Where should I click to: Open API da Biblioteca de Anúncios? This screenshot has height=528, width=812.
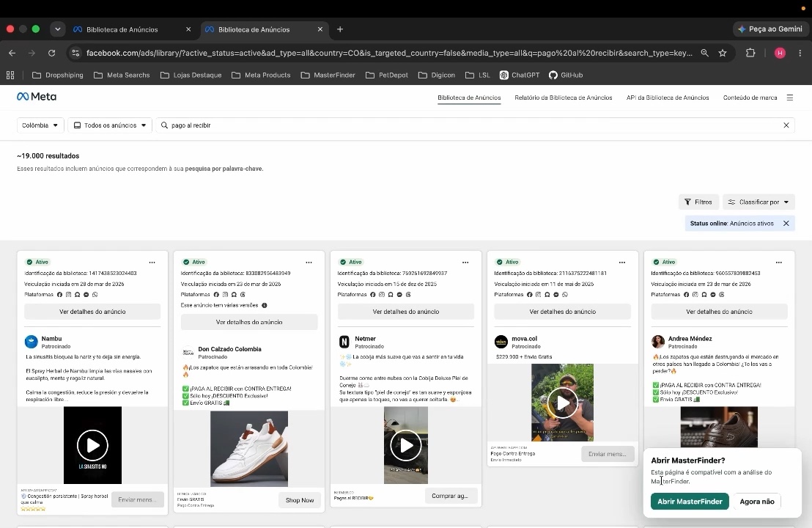click(668, 98)
